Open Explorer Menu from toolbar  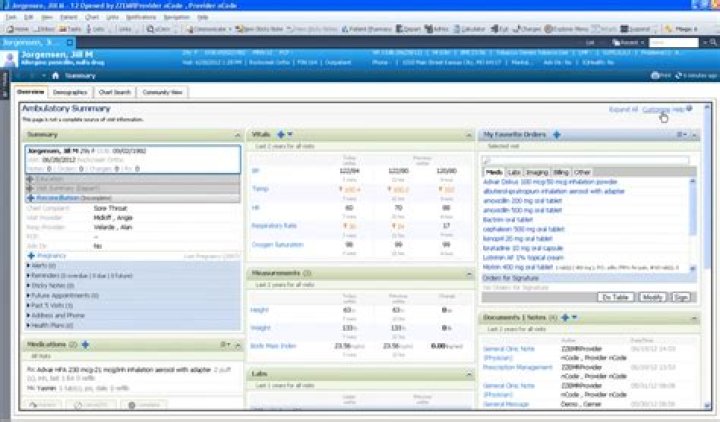click(x=566, y=29)
